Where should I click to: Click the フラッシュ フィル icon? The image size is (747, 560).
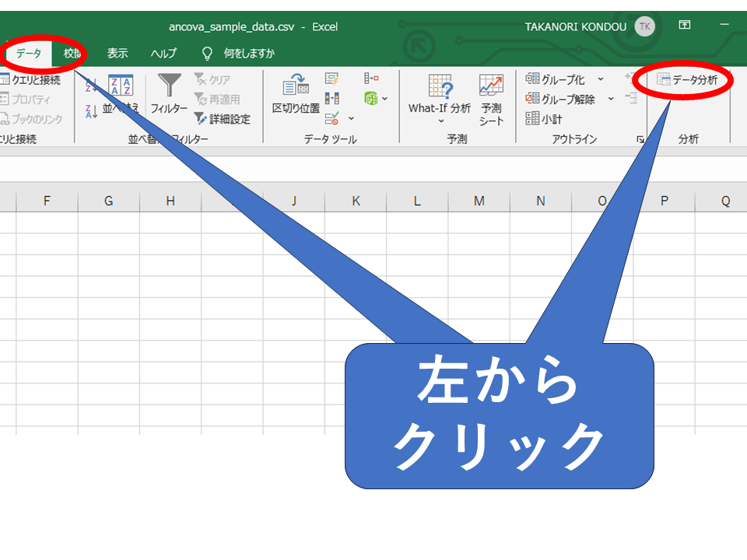click(x=332, y=79)
